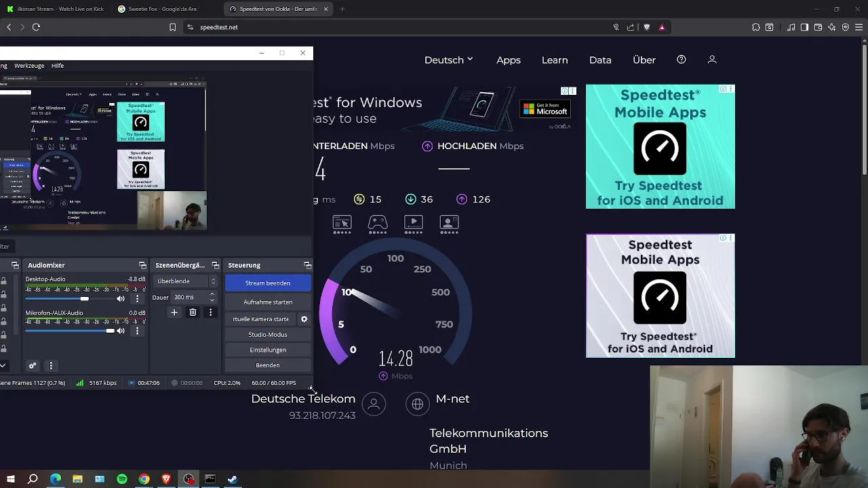Viewport: 868px width, 488px height.
Task: Undock the Szenenübergänge panel
Action: (x=216, y=265)
